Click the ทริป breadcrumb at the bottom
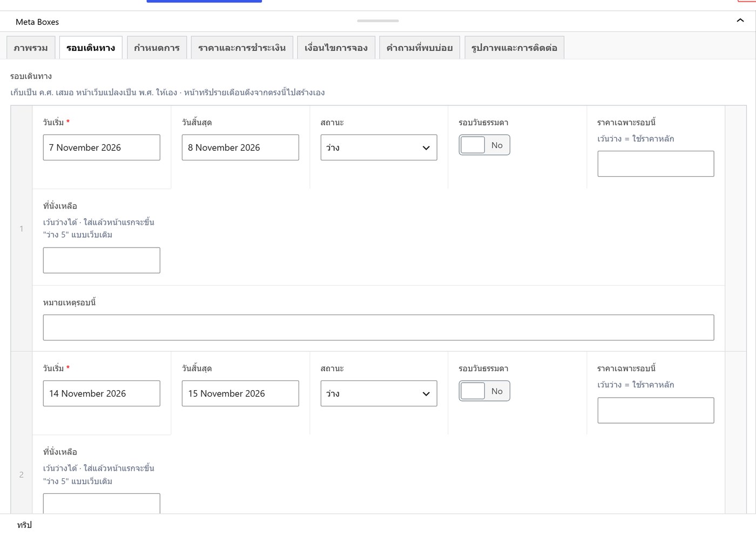The width and height of the screenshot is (756, 535). coord(24,525)
